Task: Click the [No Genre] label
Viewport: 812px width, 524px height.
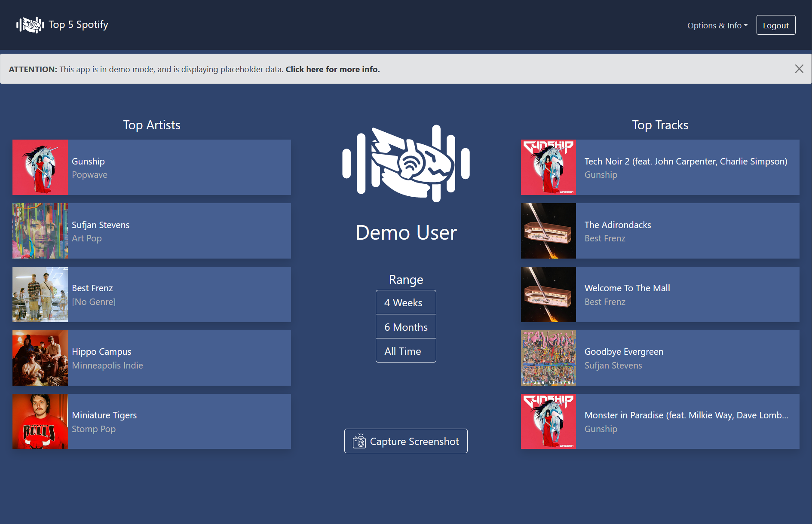Action: click(x=94, y=302)
